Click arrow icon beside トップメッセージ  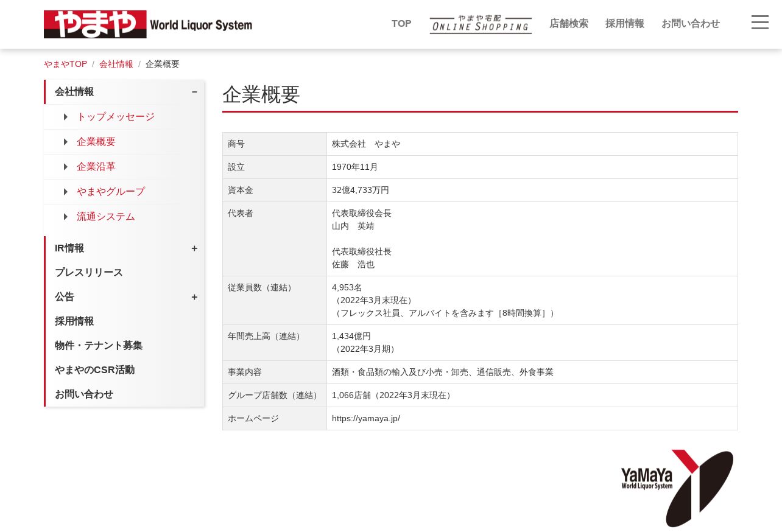[x=66, y=117]
